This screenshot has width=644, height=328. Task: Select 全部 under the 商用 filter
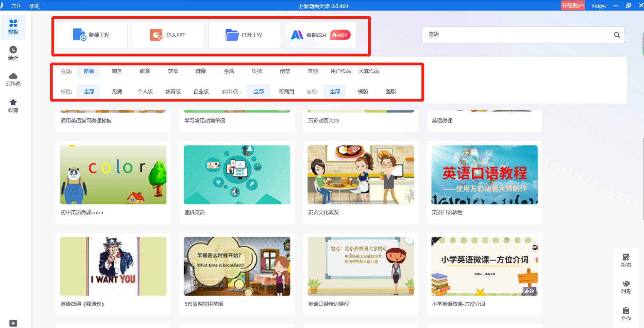[258, 92]
